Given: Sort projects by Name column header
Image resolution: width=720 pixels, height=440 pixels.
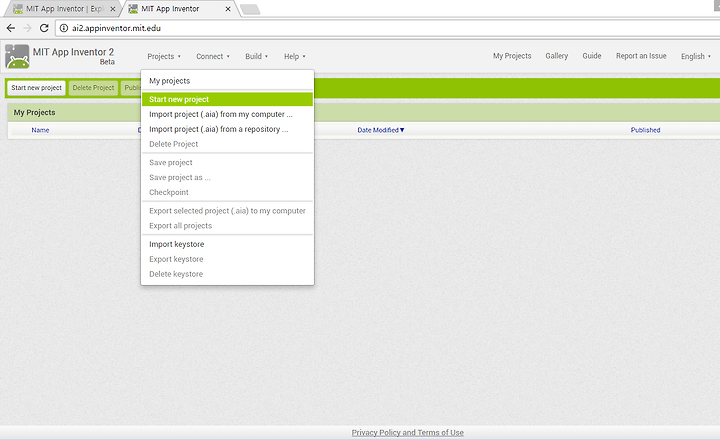Looking at the screenshot, I should [x=40, y=130].
